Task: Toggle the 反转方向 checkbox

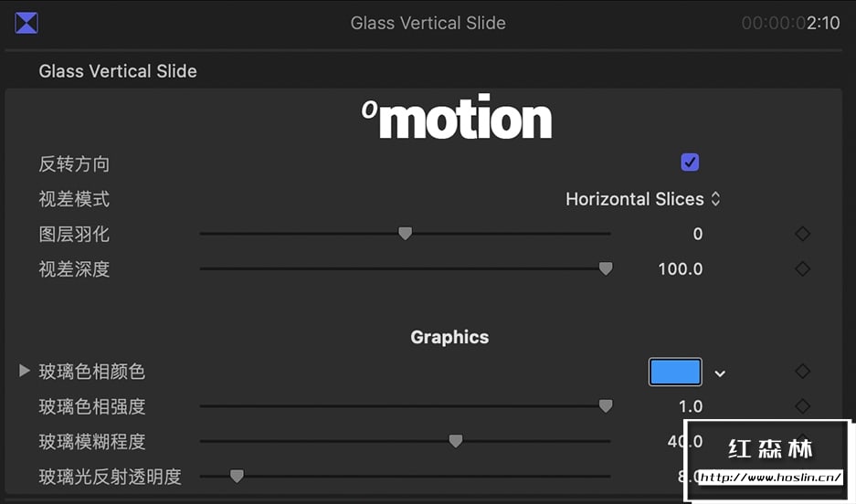Action: coord(690,163)
